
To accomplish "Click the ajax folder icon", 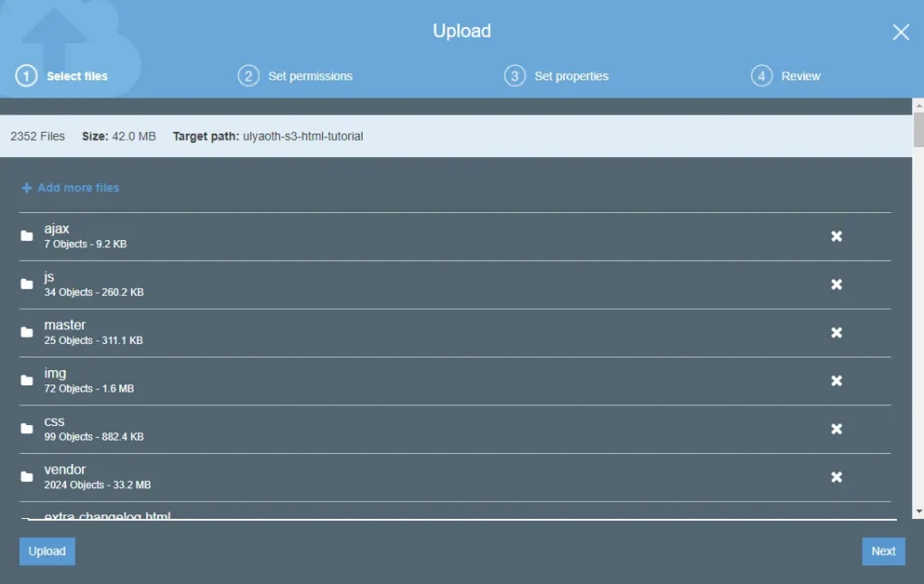I will 27,236.
